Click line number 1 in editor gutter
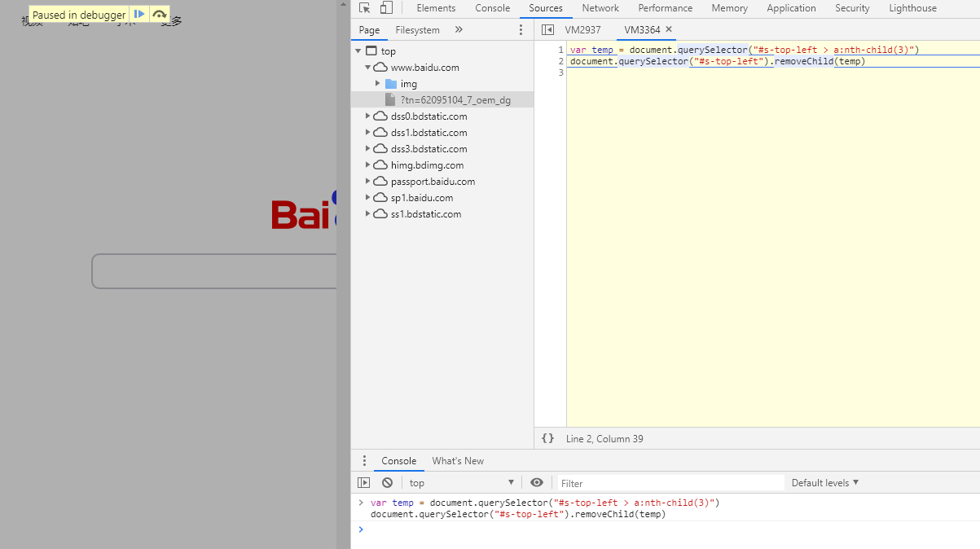 pyautogui.click(x=560, y=50)
